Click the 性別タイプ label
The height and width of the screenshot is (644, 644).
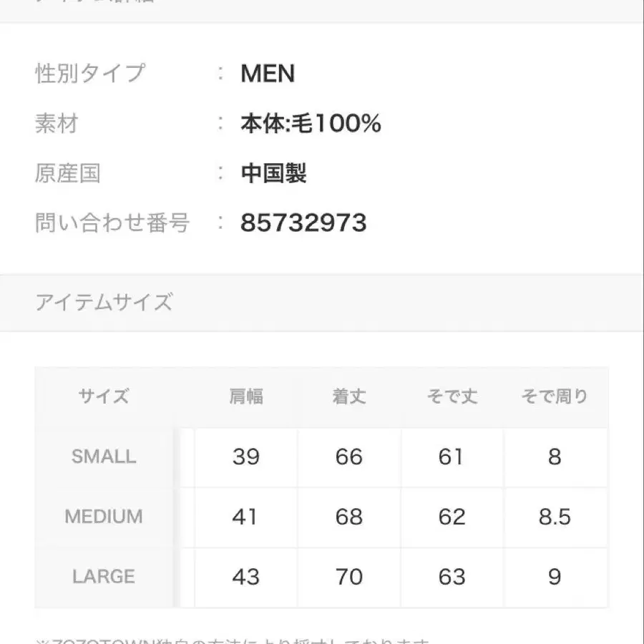tap(90, 74)
